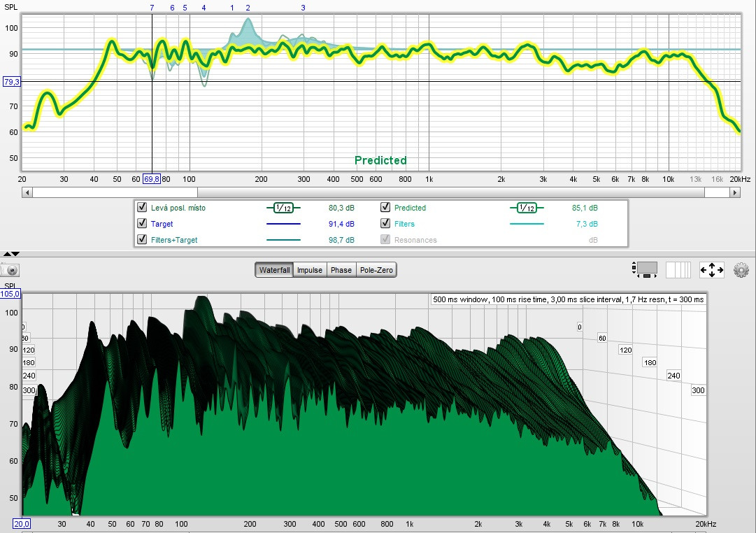
Task: Open the graph settings gear icon
Action: (x=741, y=270)
